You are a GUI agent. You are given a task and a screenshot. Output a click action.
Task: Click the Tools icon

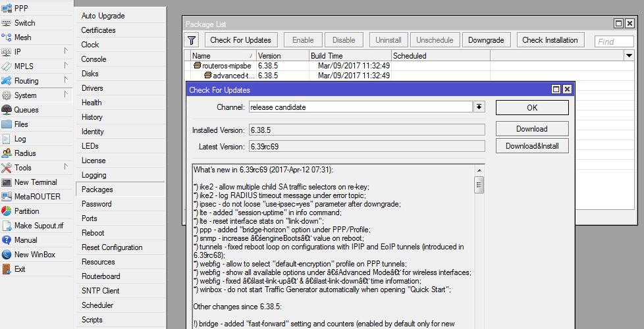click(x=6, y=167)
